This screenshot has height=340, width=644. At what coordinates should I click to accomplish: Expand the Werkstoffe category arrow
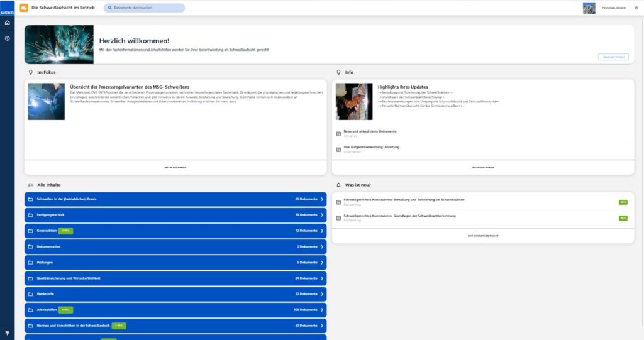pyautogui.click(x=322, y=294)
